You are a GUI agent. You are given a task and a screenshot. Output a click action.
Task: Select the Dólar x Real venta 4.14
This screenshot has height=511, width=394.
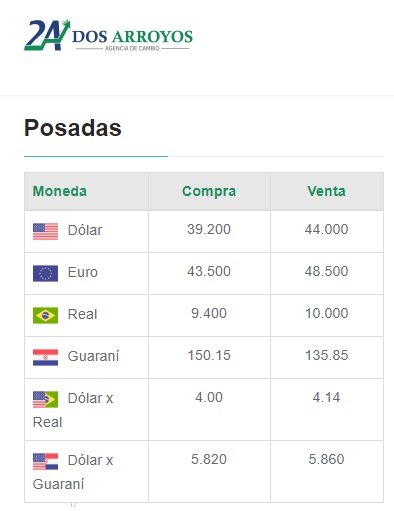point(326,397)
